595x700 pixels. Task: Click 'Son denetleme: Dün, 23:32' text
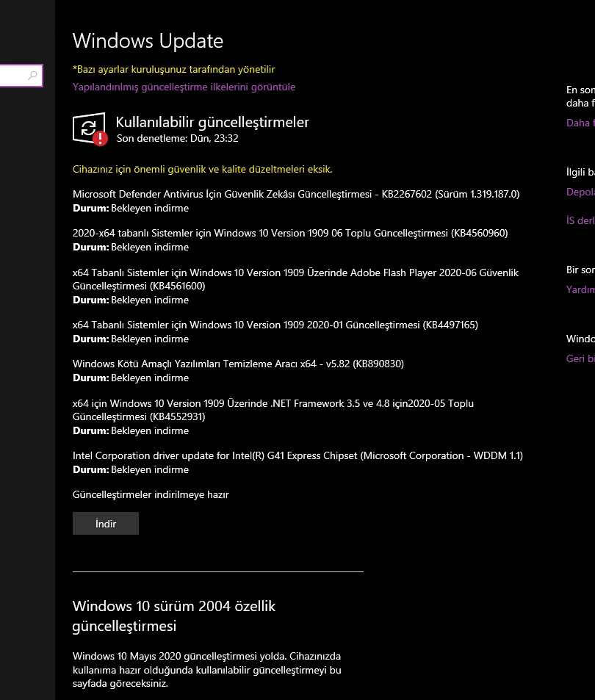[x=178, y=138]
